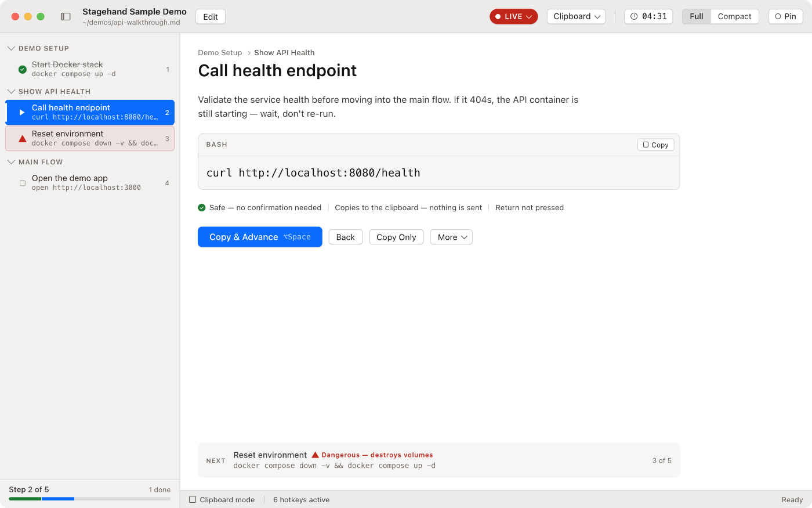Screen dimensions: 812x508
Task: Select the Reset environment step
Action: (x=90, y=138)
